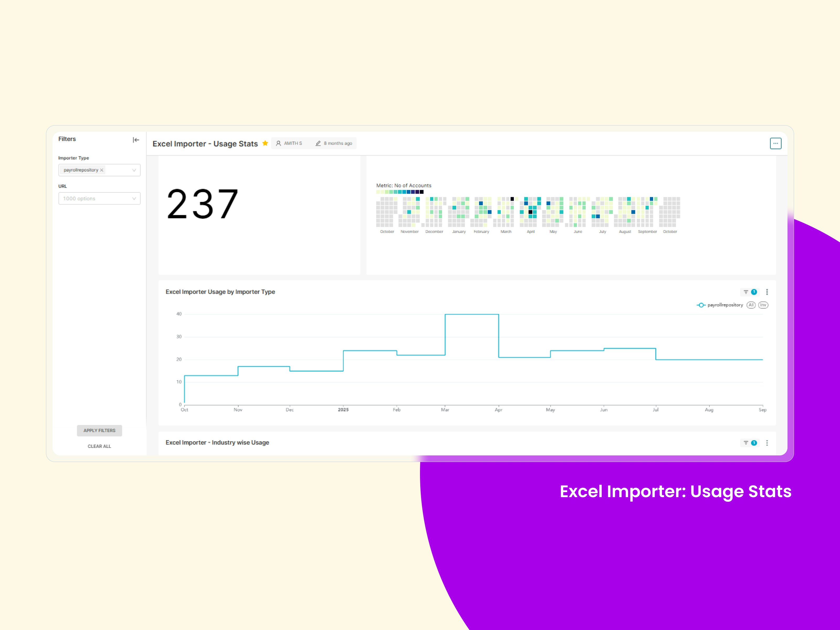Click the APPLY FILTERS button
Image resolution: width=840 pixels, height=630 pixels.
[99, 430]
